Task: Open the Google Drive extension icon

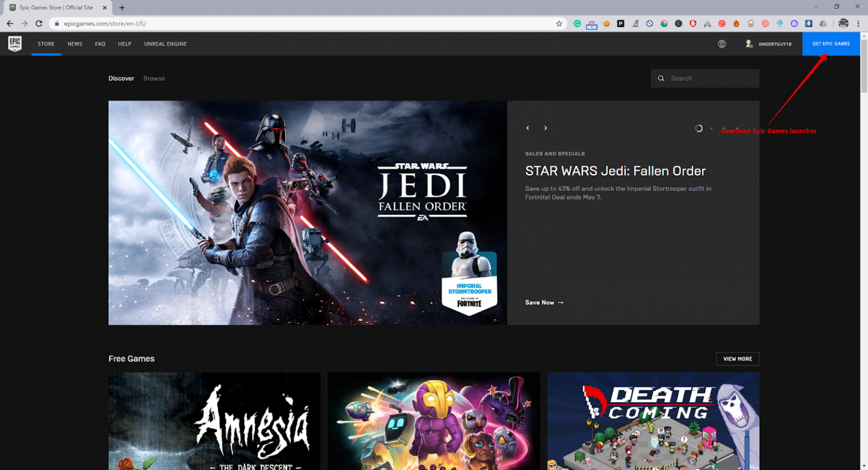Action: coord(823,23)
